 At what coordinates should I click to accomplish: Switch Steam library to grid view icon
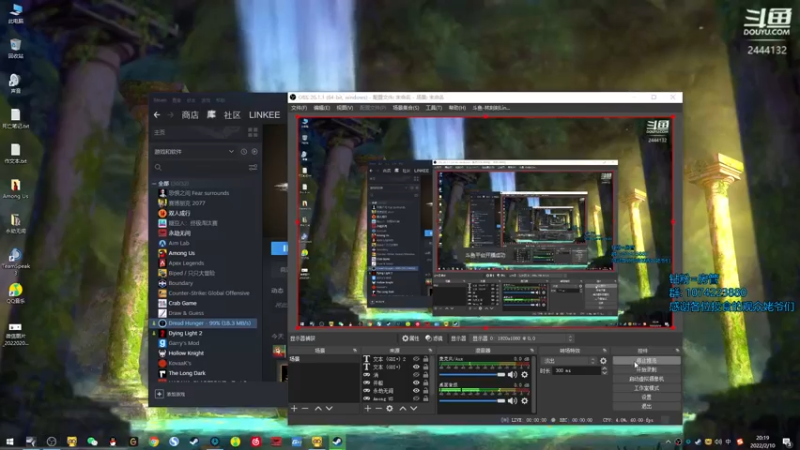tap(253, 133)
